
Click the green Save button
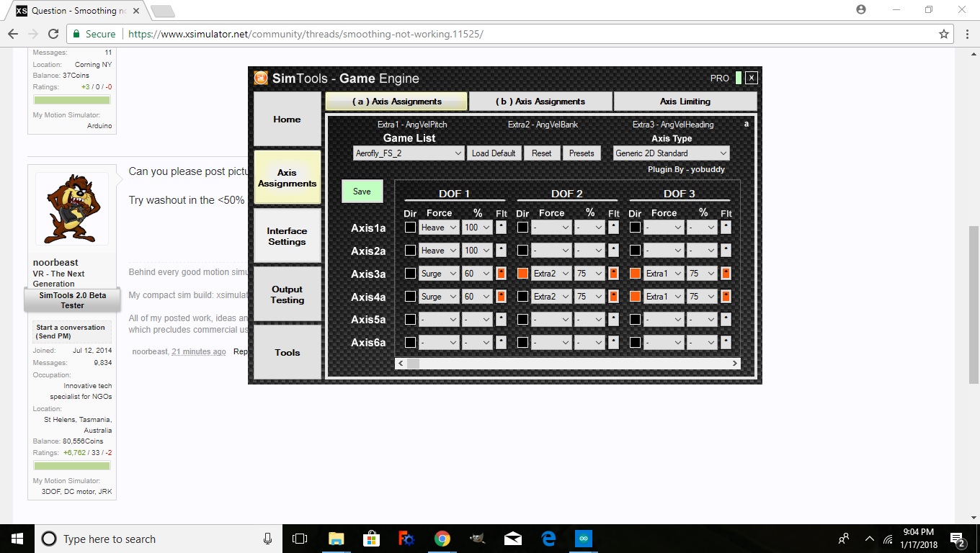[362, 192]
